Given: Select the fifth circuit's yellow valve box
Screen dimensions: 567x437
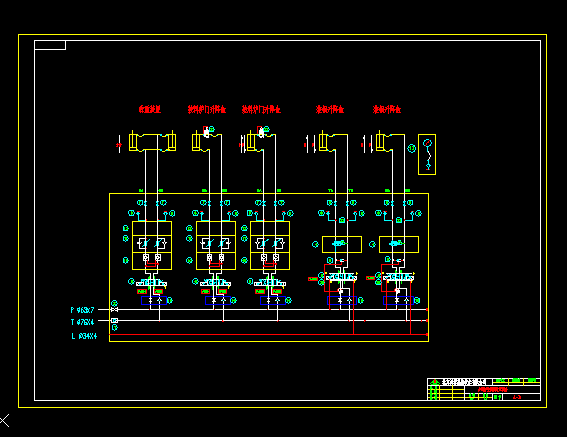Looking at the screenshot, I should coord(399,244).
